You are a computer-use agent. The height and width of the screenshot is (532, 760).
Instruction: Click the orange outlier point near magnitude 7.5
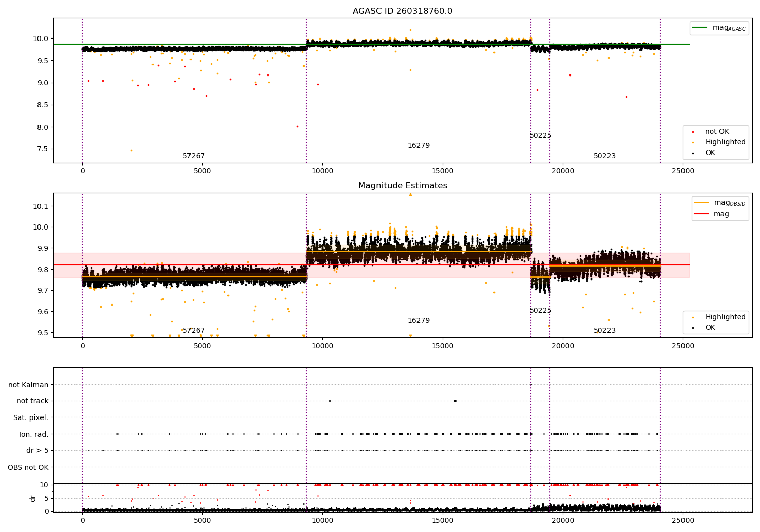pos(131,150)
